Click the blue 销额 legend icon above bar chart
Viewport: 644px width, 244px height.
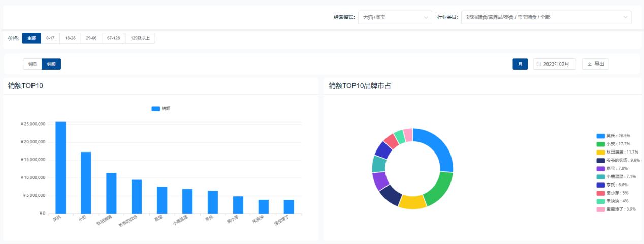(156, 108)
